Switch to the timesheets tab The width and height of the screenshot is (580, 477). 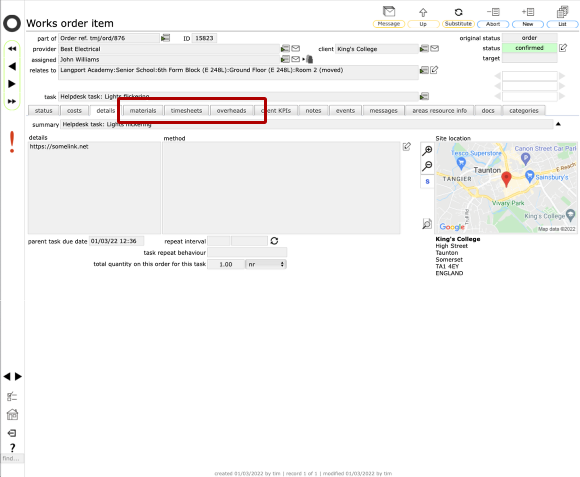(x=186, y=111)
